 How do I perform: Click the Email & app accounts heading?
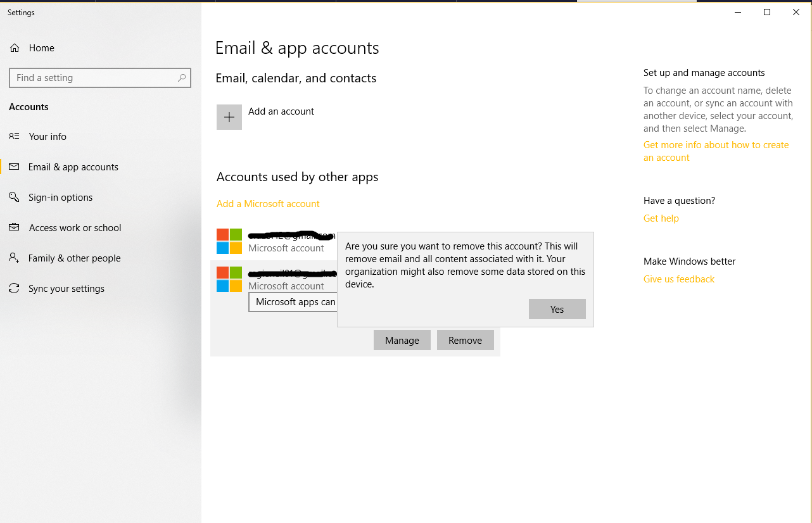click(x=297, y=48)
